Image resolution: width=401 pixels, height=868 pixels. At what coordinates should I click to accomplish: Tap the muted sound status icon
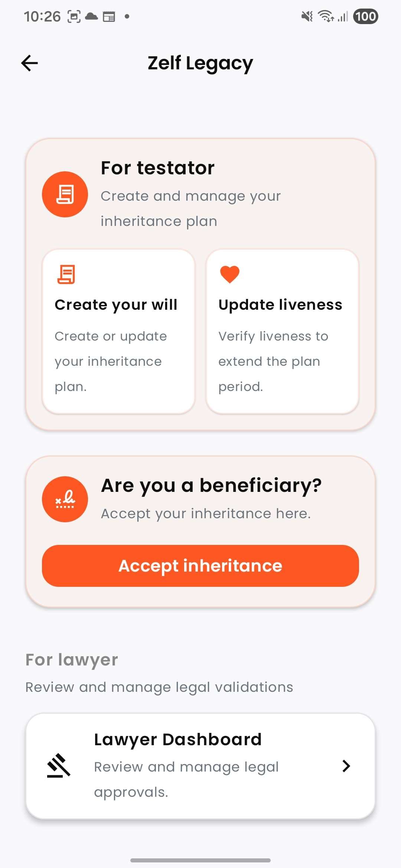(x=307, y=16)
